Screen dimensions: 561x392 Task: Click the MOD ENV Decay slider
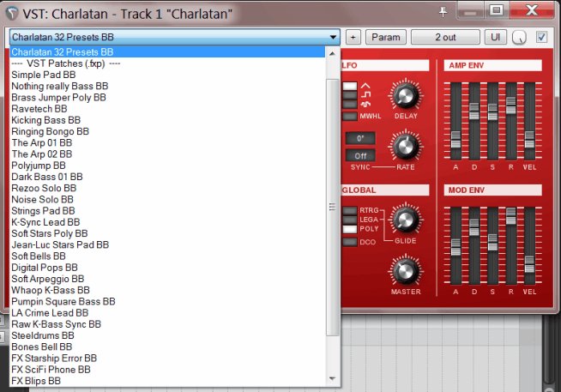coord(474,227)
